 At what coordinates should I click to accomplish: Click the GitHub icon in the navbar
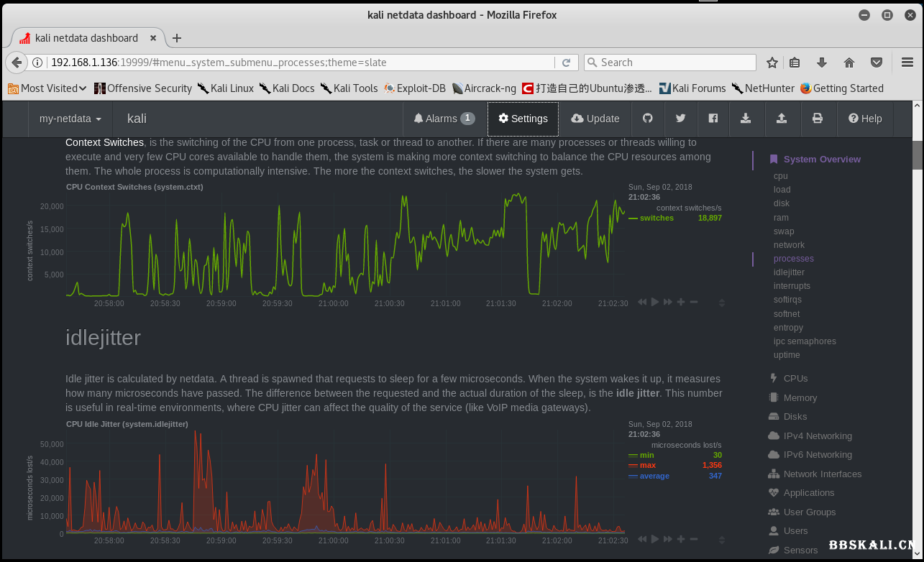[647, 119]
